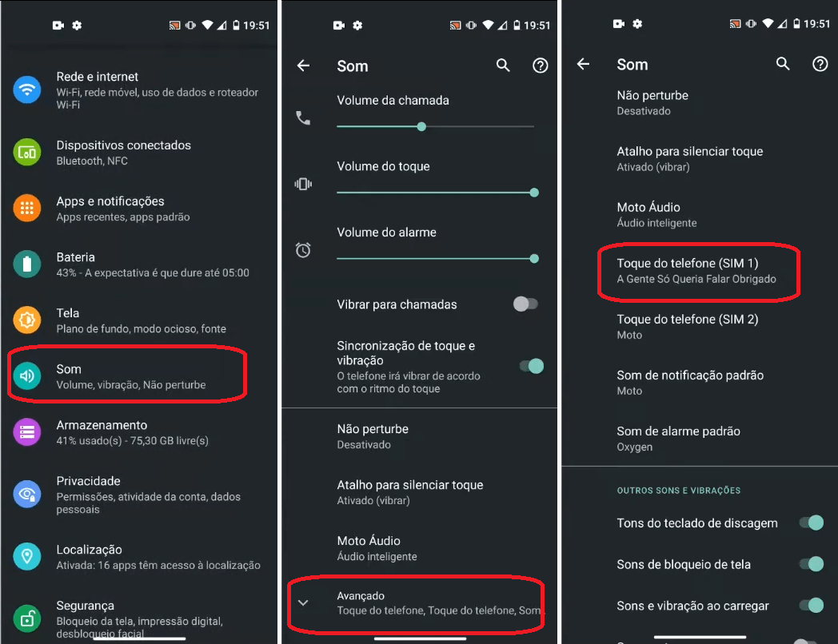838x644 pixels.
Task: Open Rede e internet Wi-Fi icon
Action: [26, 89]
